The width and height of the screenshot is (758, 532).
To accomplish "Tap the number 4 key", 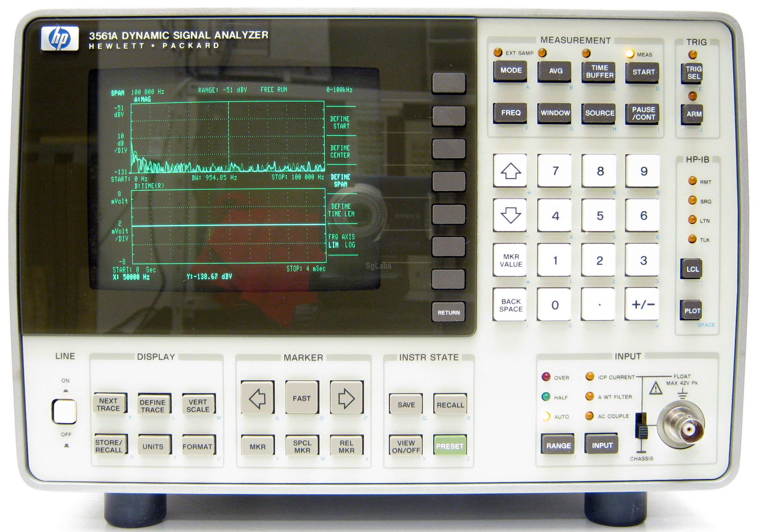I will pyautogui.click(x=555, y=215).
